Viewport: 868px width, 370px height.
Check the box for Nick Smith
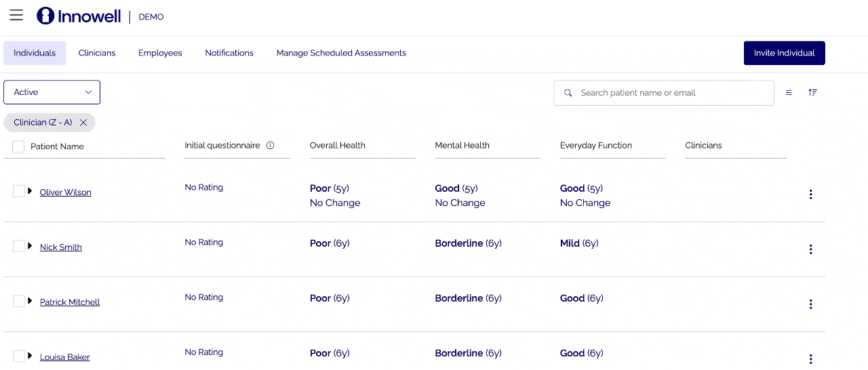click(x=18, y=247)
